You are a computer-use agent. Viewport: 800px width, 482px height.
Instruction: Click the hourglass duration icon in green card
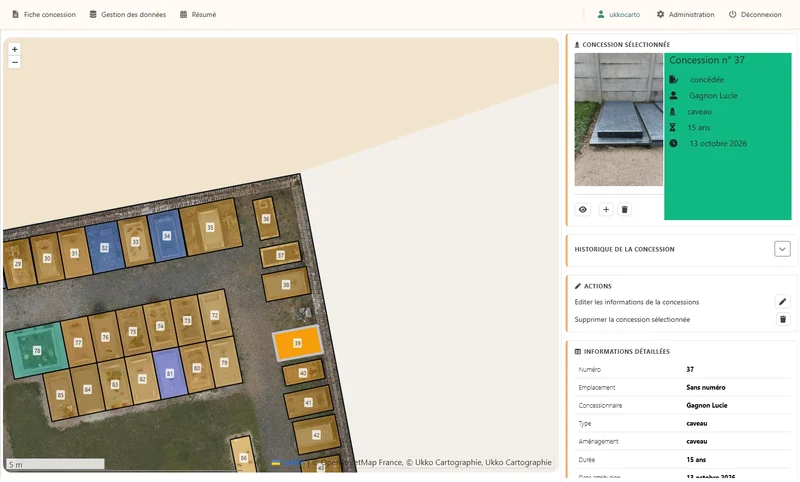672,128
